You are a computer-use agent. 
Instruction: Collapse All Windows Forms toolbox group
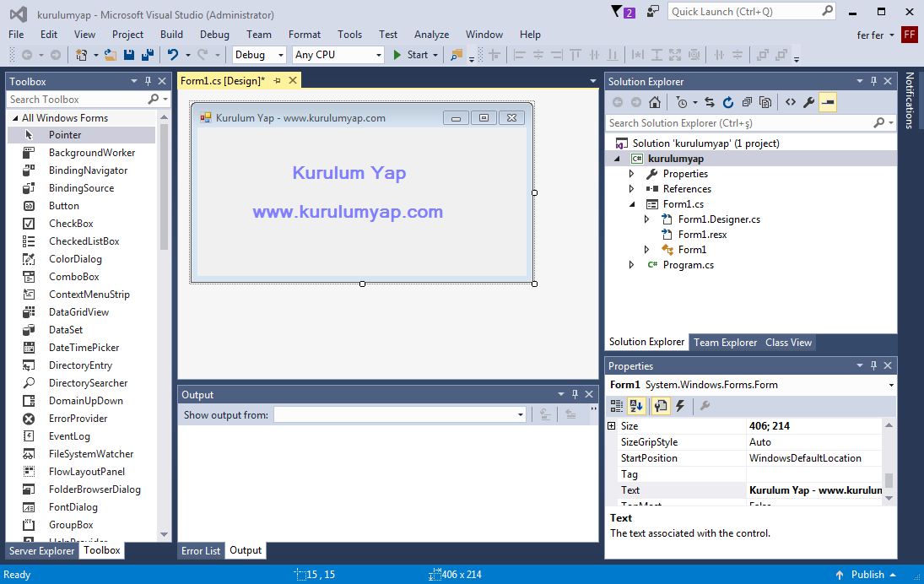click(x=15, y=118)
